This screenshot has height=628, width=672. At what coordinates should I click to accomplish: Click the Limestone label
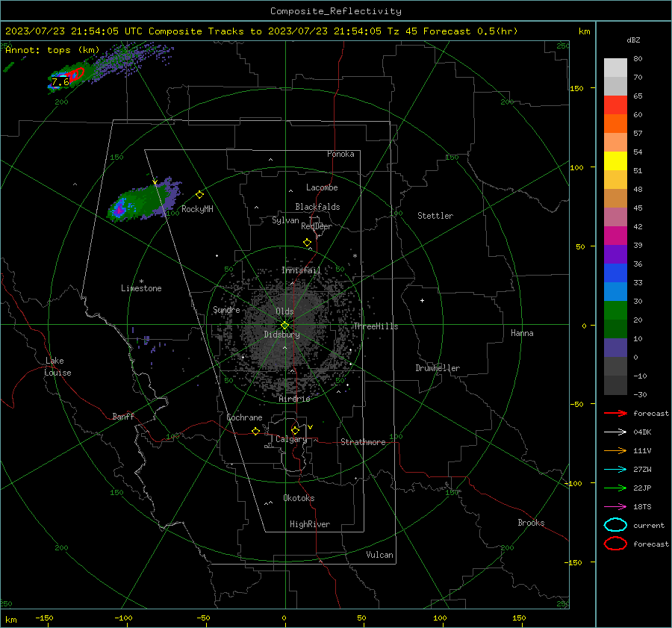(x=141, y=288)
